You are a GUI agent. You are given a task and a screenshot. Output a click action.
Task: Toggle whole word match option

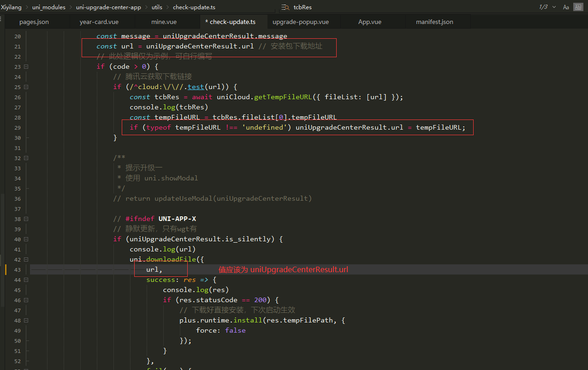[578, 7]
